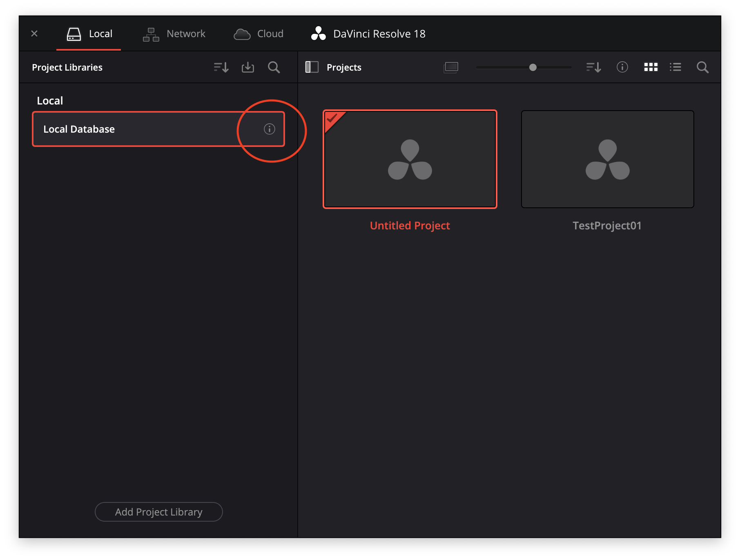Show info for Local Database

270,129
